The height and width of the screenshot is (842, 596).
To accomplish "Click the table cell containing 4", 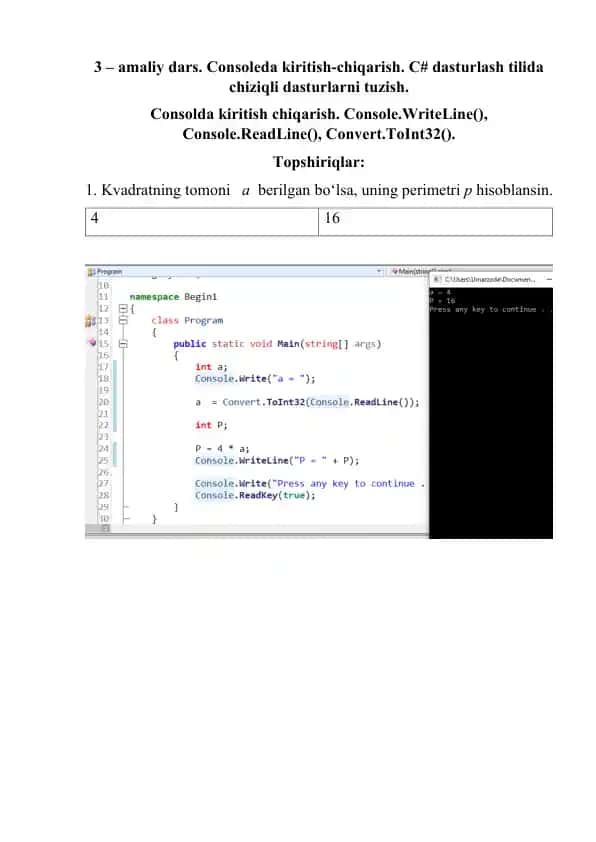I will (x=202, y=222).
